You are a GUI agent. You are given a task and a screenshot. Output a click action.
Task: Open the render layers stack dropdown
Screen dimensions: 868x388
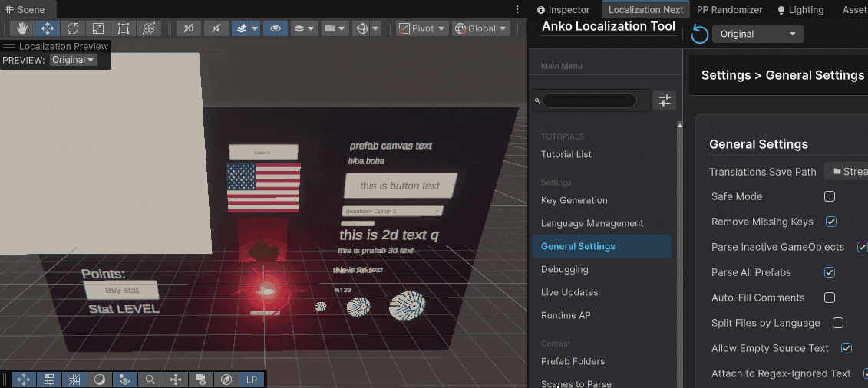pyautogui.click(x=305, y=28)
